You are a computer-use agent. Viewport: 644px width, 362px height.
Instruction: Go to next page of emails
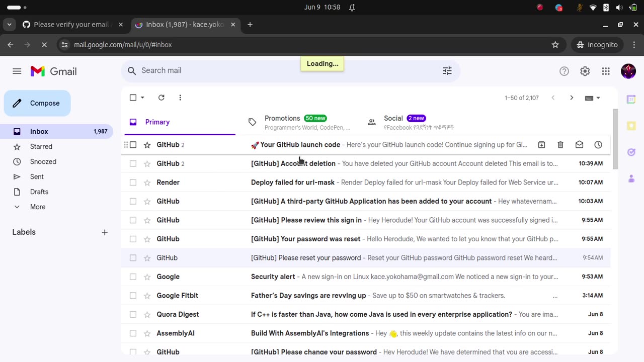tap(572, 98)
